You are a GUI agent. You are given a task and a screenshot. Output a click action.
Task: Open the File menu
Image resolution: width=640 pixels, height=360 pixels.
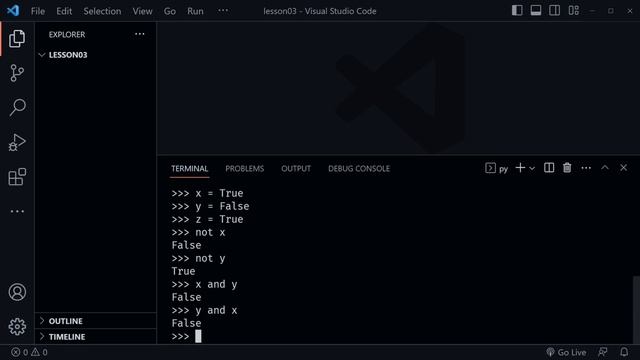coord(38,11)
